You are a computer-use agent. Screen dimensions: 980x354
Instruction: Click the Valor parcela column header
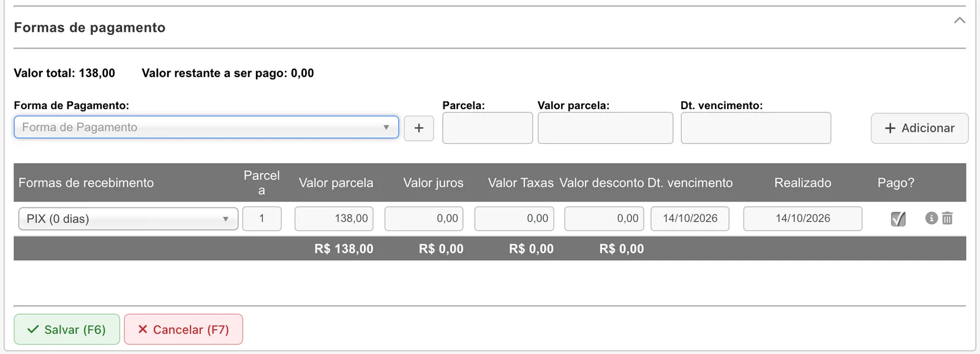336,183
